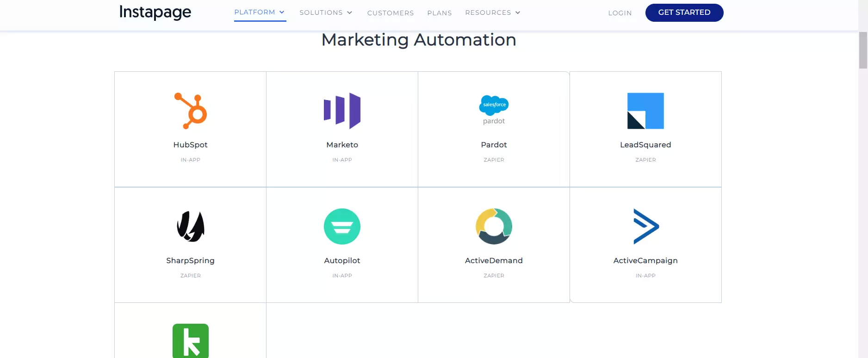Click the LeadSquared blue square icon
This screenshot has height=358, width=868.
point(645,111)
